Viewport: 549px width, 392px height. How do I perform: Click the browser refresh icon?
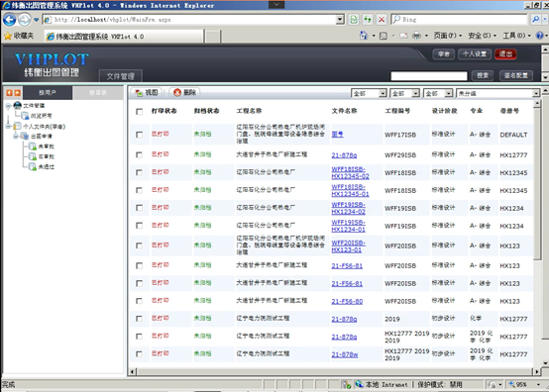pyautogui.click(x=368, y=20)
